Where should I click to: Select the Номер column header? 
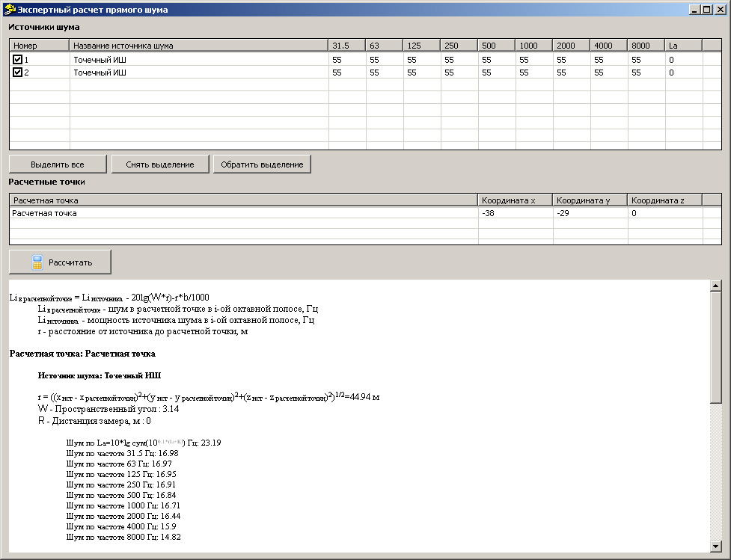pos(39,46)
